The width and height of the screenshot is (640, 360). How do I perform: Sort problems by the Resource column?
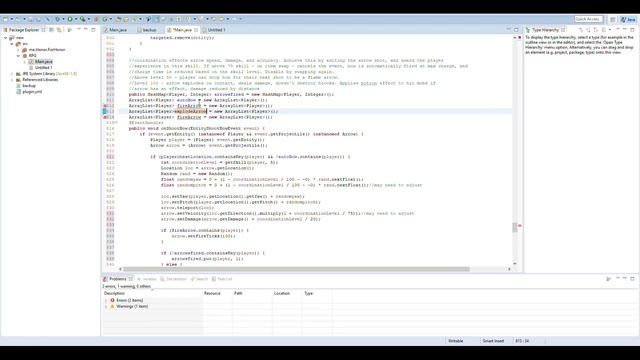click(x=218, y=293)
